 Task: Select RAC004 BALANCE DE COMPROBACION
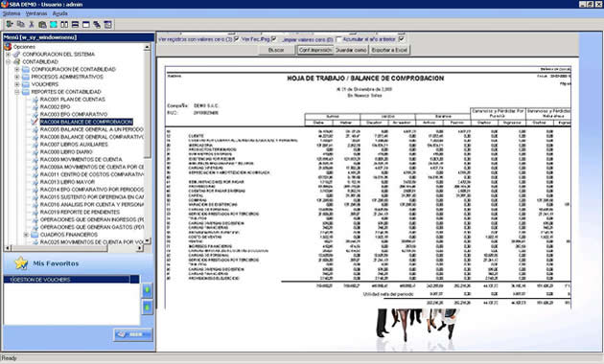(86, 122)
